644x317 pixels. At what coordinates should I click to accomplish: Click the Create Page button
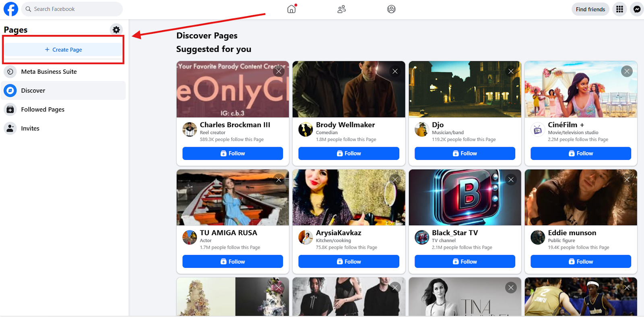tap(64, 50)
